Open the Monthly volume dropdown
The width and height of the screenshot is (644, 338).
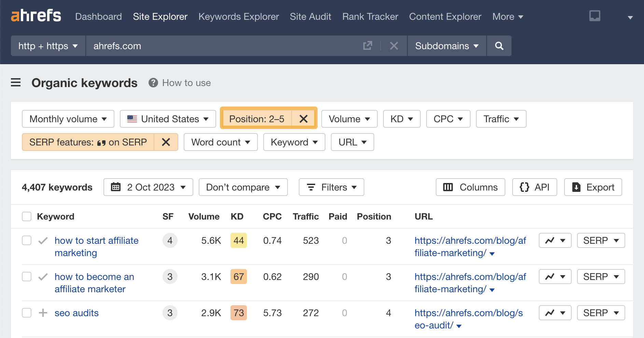click(68, 119)
